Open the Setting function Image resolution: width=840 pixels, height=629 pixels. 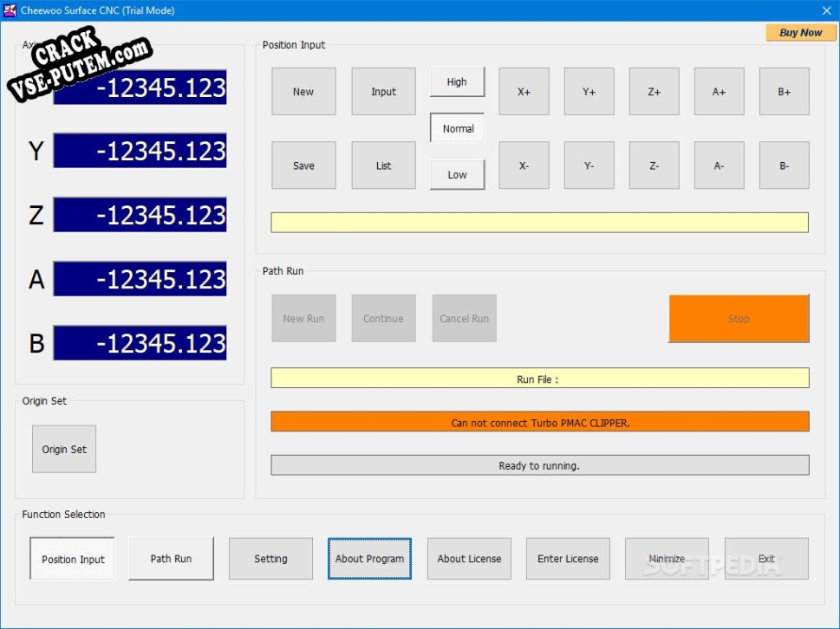[270, 559]
